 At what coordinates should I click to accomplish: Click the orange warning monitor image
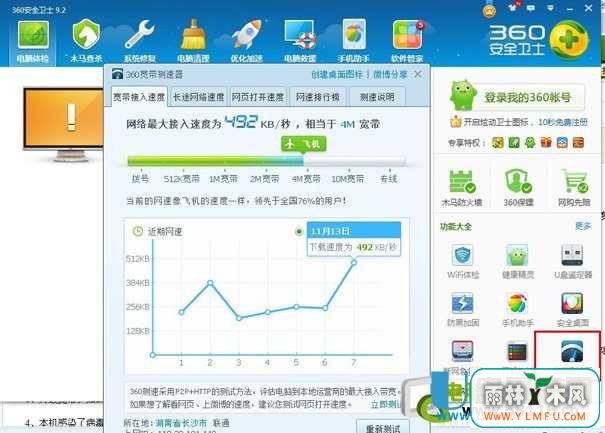click(64, 123)
